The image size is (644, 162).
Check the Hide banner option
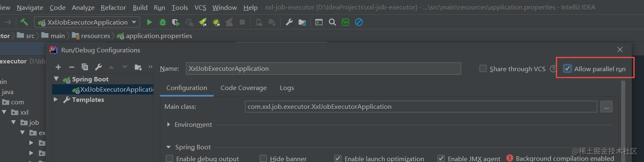(263, 158)
